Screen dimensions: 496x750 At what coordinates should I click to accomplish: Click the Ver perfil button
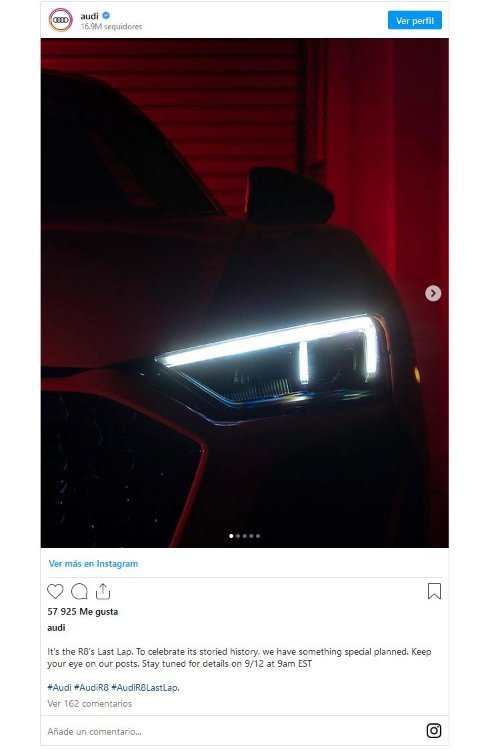click(415, 21)
